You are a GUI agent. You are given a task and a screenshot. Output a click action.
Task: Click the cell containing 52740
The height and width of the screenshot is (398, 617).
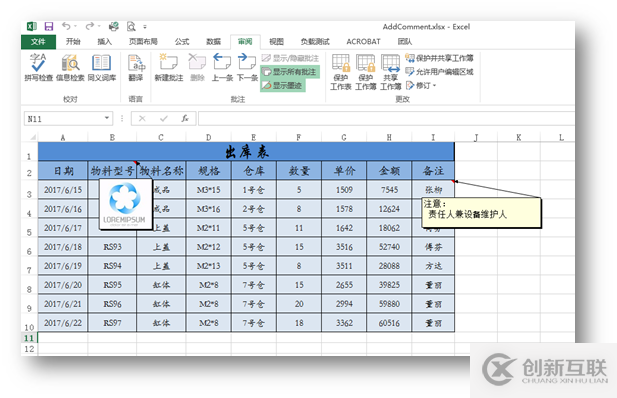pyautogui.click(x=389, y=247)
